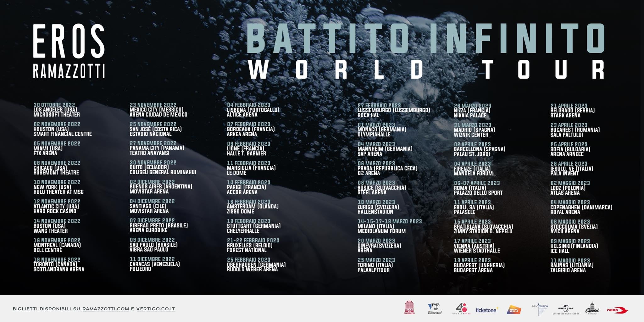Click the Capitol Records logo
The width and height of the screenshot is (644, 322).
pyautogui.click(x=592, y=308)
